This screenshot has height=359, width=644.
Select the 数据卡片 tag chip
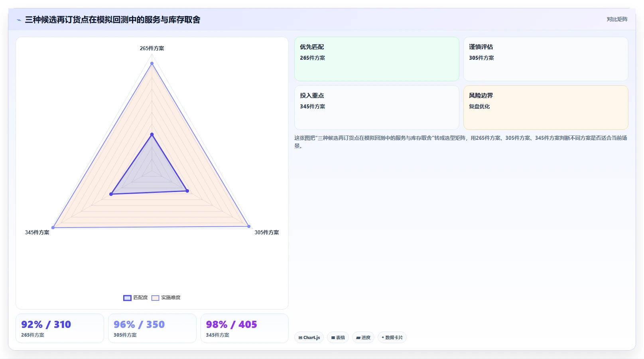[x=392, y=337]
